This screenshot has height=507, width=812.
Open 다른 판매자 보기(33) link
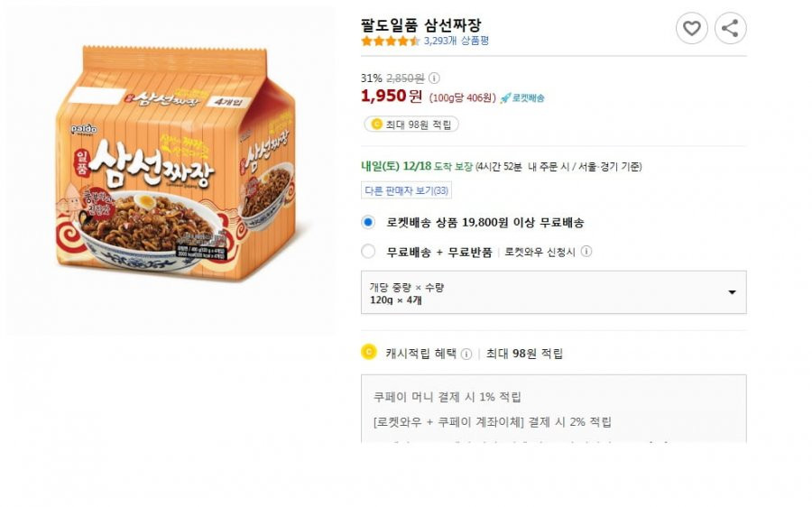click(x=406, y=190)
